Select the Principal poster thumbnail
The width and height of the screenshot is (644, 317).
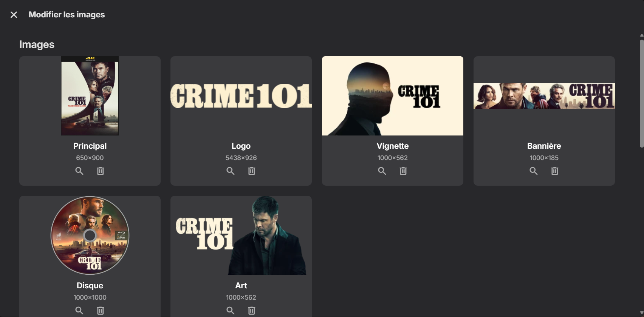(x=90, y=96)
